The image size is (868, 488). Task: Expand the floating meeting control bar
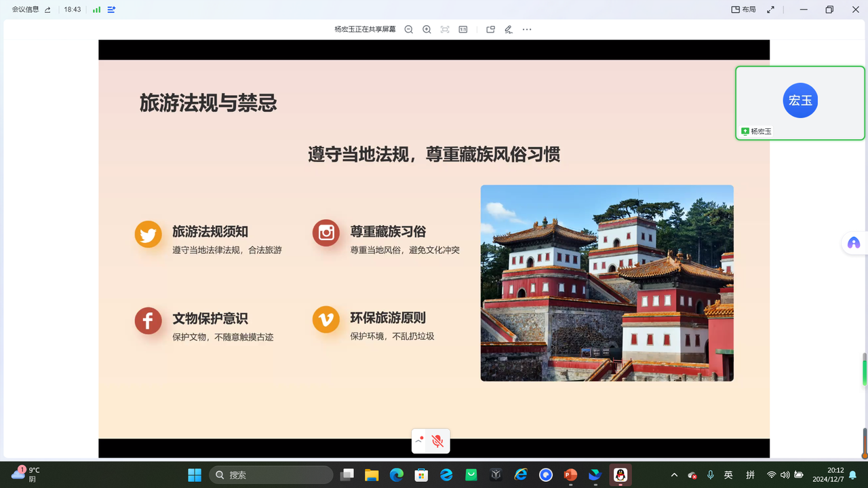tap(420, 440)
